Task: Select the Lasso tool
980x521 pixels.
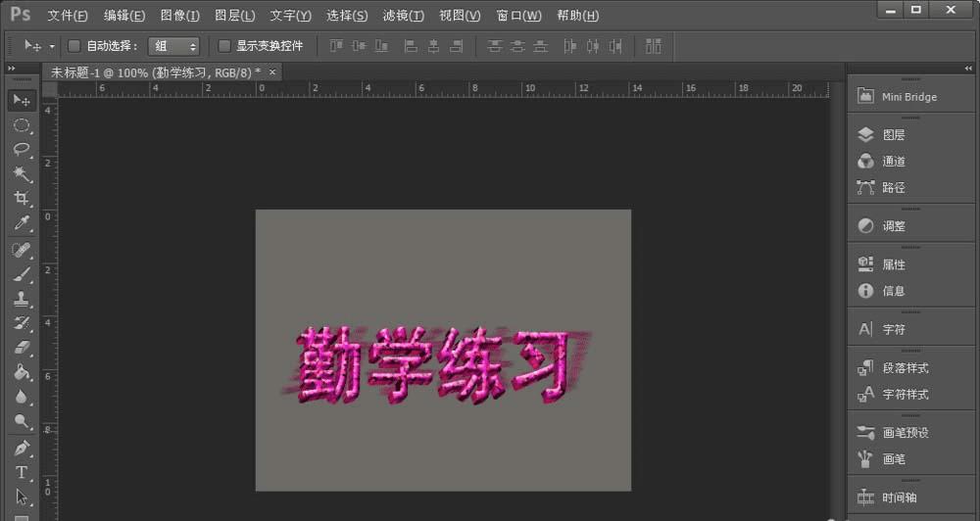Action: 22,150
